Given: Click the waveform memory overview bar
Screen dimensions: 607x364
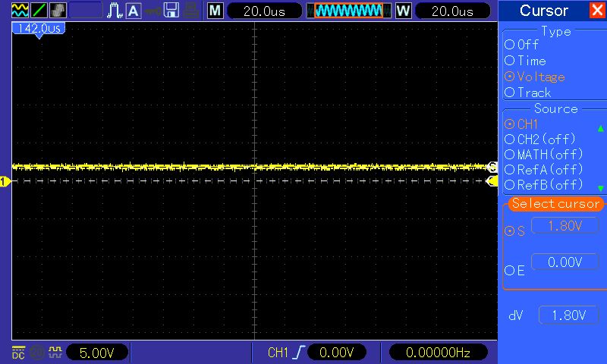Looking at the screenshot, I should (x=349, y=11).
